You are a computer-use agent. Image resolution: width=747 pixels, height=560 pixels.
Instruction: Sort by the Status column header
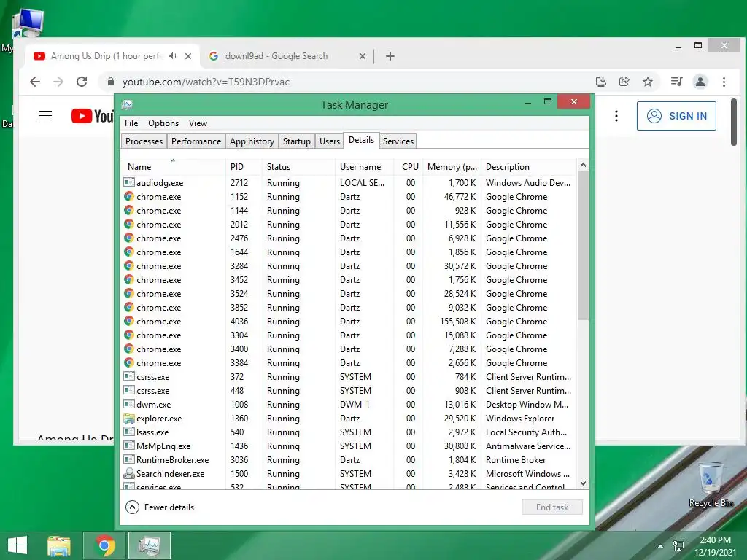coord(298,167)
